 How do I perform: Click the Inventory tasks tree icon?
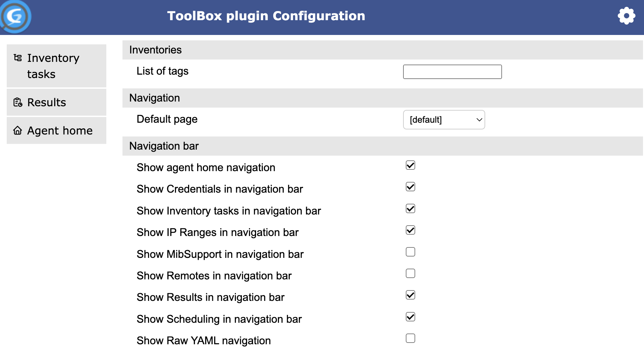[18, 58]
